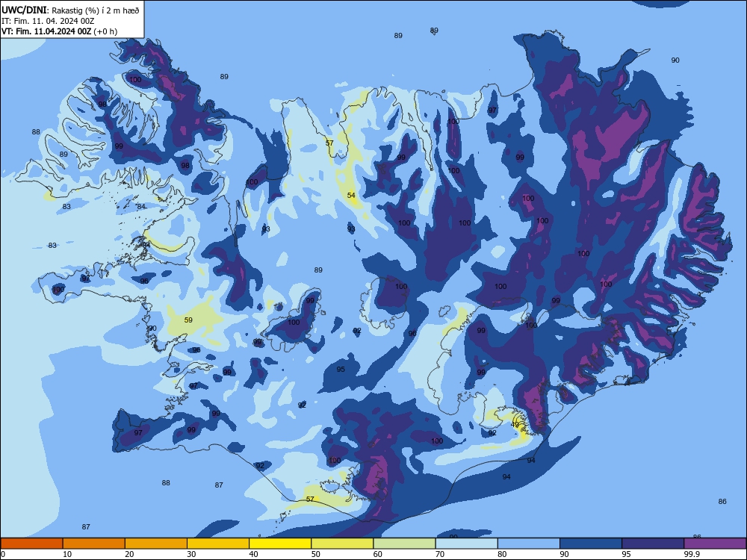This screenshot has width=747, height=560.
Task: Click the orange 10–20 legend swatch
Action: pos(94,544)
